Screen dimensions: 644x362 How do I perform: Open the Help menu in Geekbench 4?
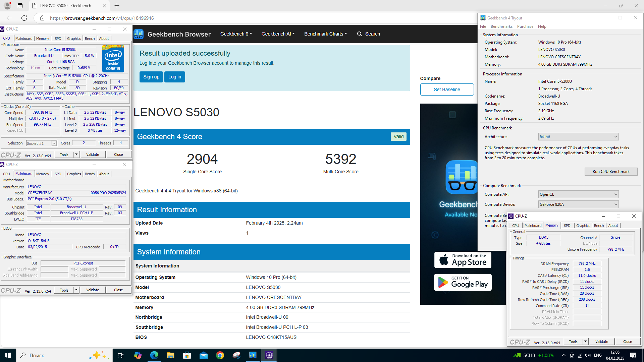pyautogui.click(x=542, y=26)
